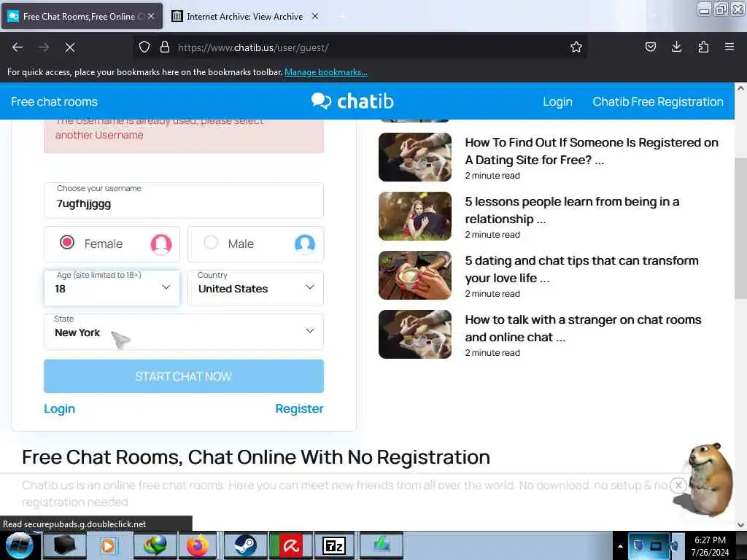Image resolution: width=747 pixels, height=560 pixels.
Task: Open '5 dating and chat tips' article
Action: click(x=581, y=269)
